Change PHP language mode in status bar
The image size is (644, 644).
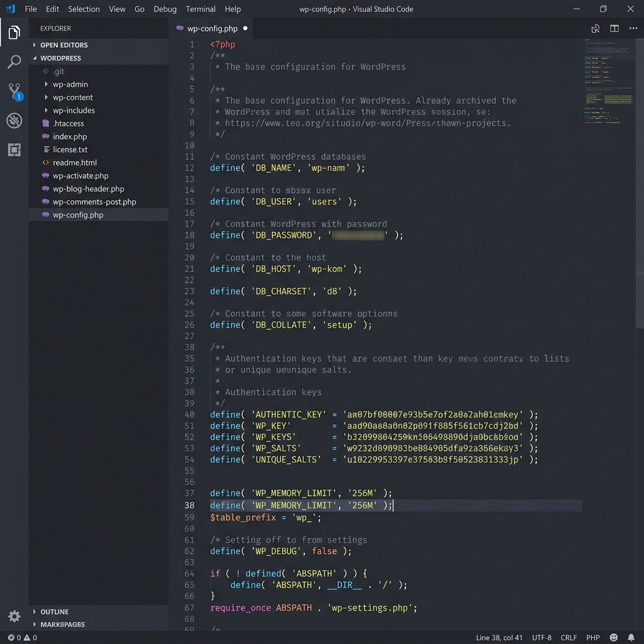592,638
